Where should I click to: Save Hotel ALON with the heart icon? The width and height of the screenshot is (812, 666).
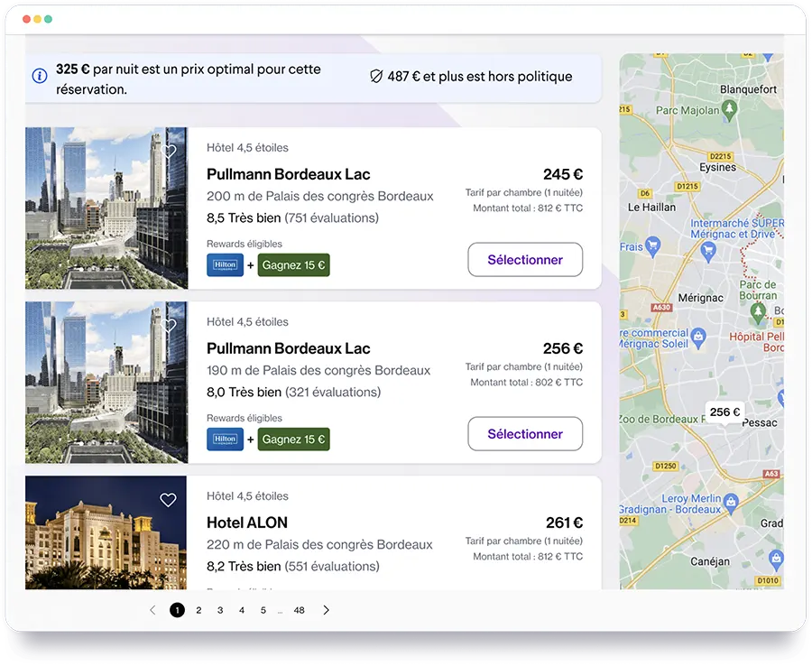click(168, 500)
